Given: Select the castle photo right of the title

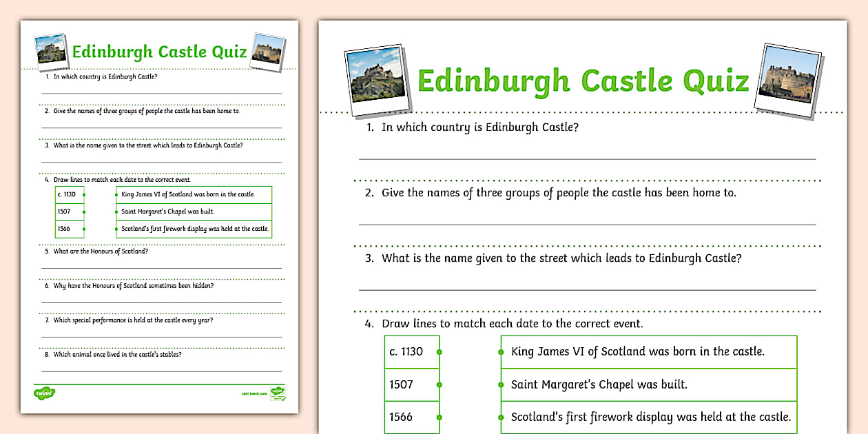Looking at the screenshot, I should click(x=789, y=79).
